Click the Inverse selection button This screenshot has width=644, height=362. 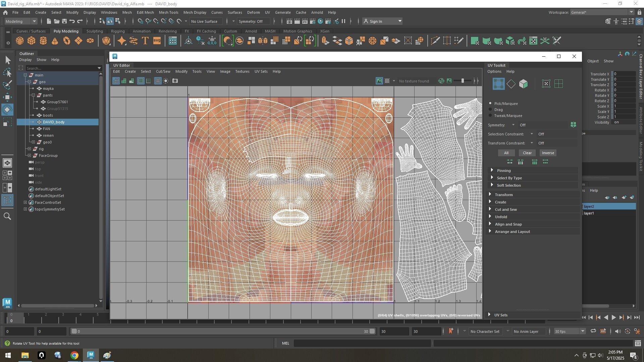coord(548,153)
